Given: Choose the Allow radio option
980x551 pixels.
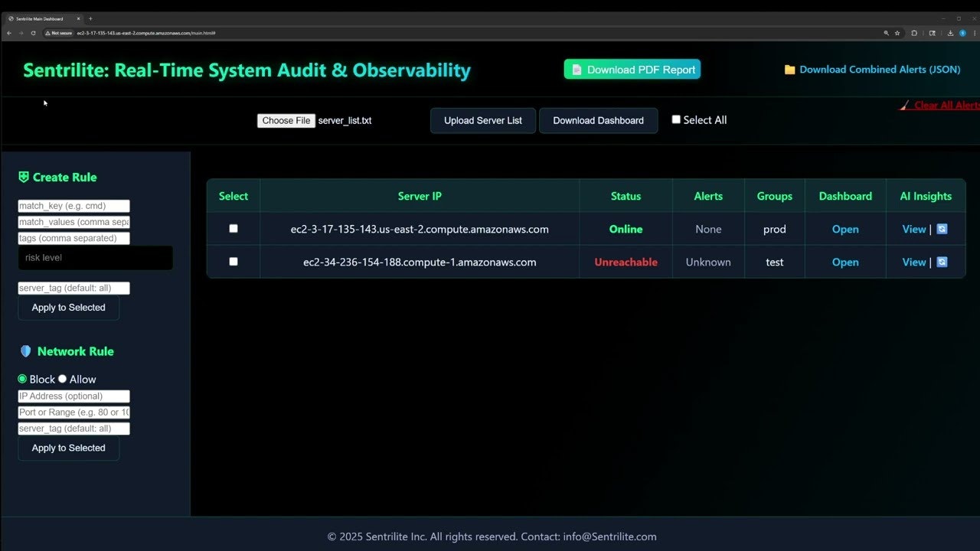Looking at the screenshot, I should click(63, 379).
